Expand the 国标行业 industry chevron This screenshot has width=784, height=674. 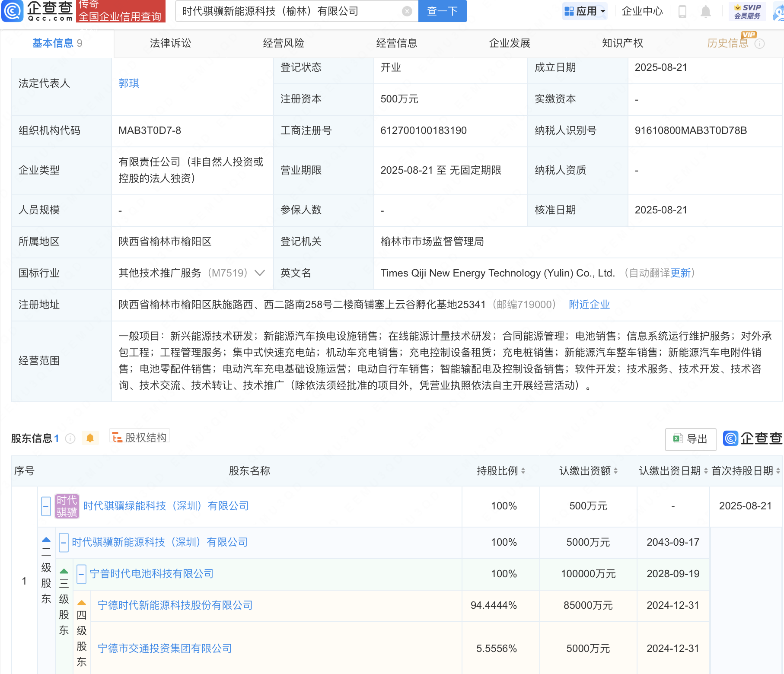point(260,273)
